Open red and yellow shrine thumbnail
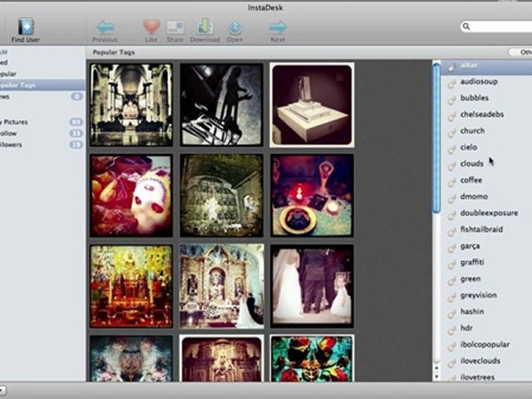Viewport: 532px width, 399px height. tap(131, 286)
